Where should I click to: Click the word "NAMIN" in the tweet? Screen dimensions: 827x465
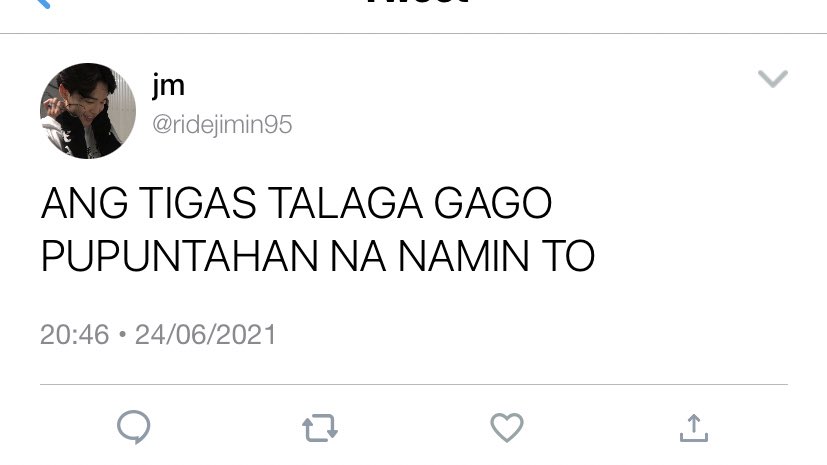click(464, 256)
